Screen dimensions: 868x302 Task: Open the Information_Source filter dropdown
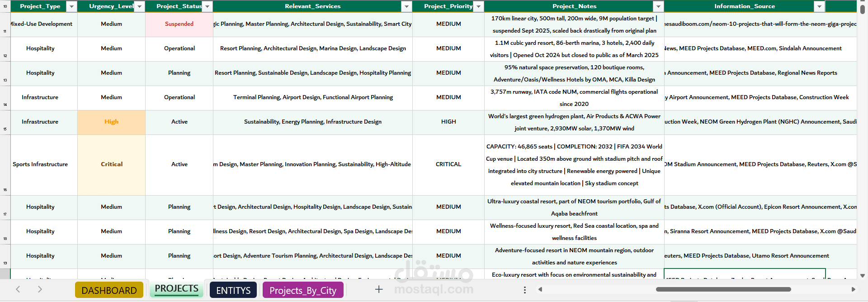coord(819,6)
